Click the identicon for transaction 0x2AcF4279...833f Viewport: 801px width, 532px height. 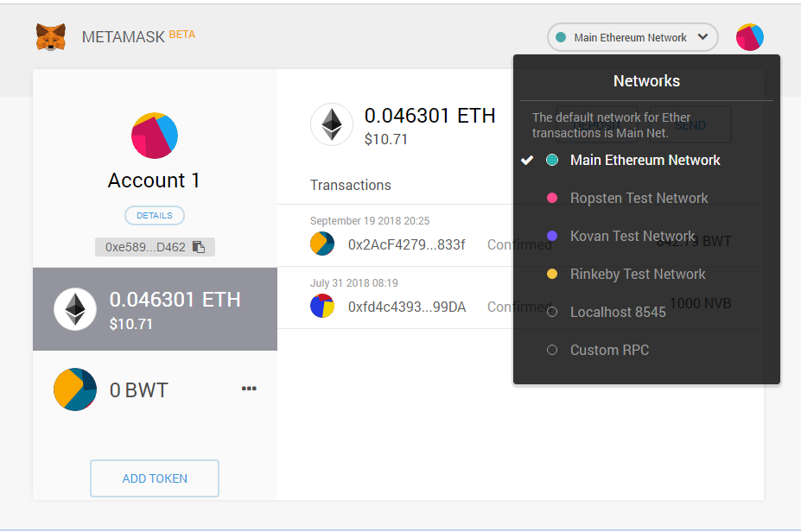[322, 244]
